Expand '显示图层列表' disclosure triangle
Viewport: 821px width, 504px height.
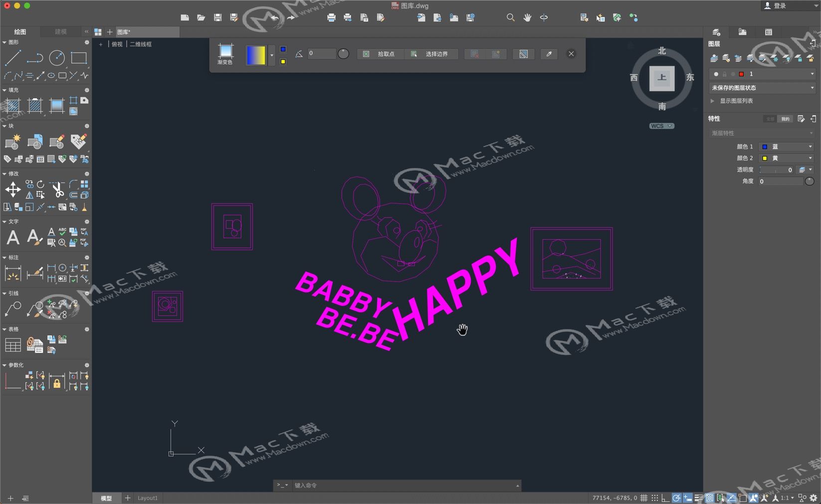point(712,101)
